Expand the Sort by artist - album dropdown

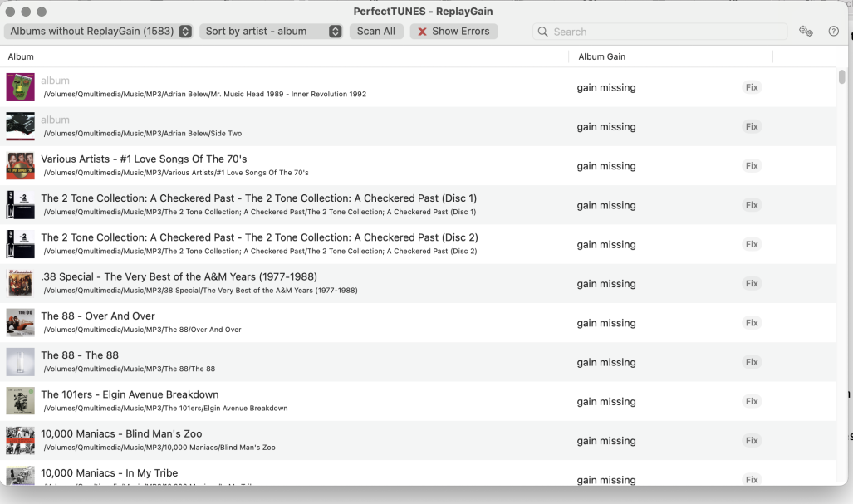pos(272,32)
